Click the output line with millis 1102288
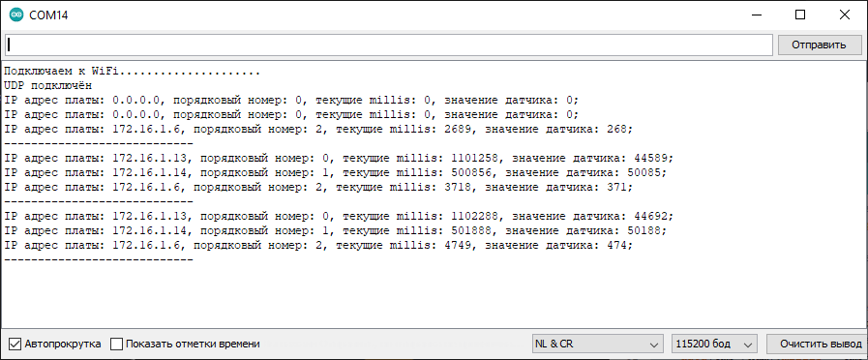This screenshot has height=360, width=868. point(339,216)
